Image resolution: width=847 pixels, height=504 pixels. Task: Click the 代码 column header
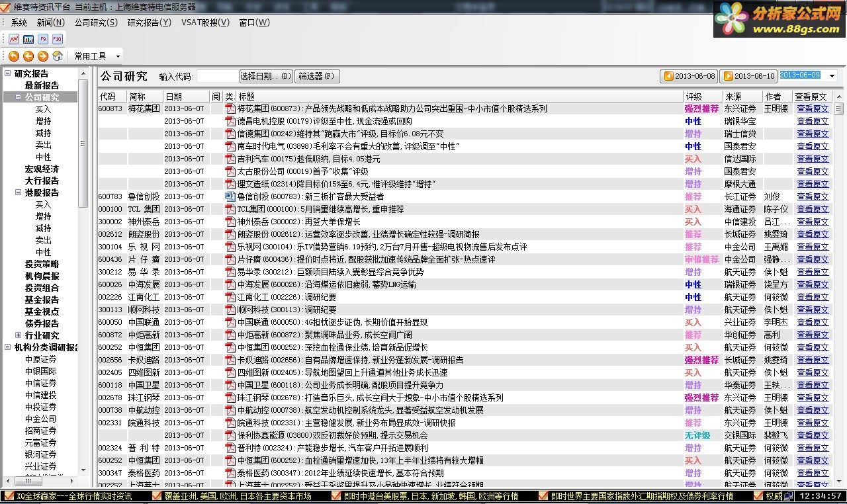point(112,97)
